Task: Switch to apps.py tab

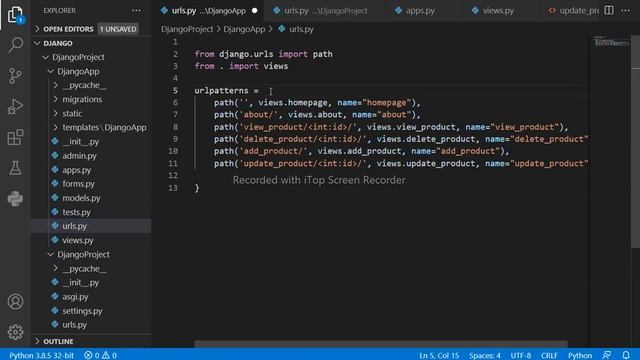Action: (x=420, y=11)
